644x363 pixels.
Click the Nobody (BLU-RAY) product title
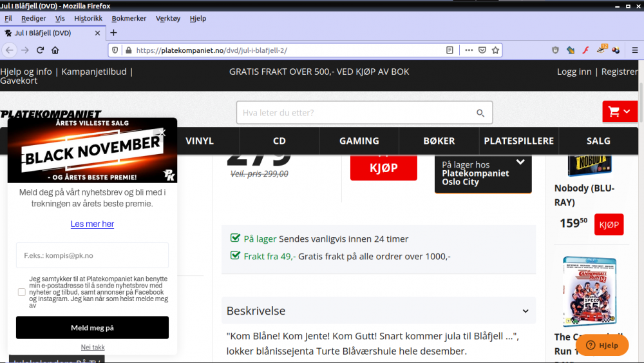[585, 195]
